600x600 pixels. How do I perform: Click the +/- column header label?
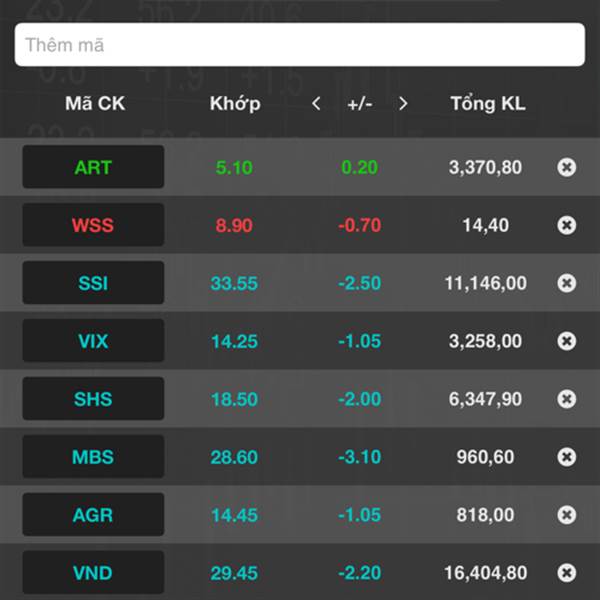point(360,104)
